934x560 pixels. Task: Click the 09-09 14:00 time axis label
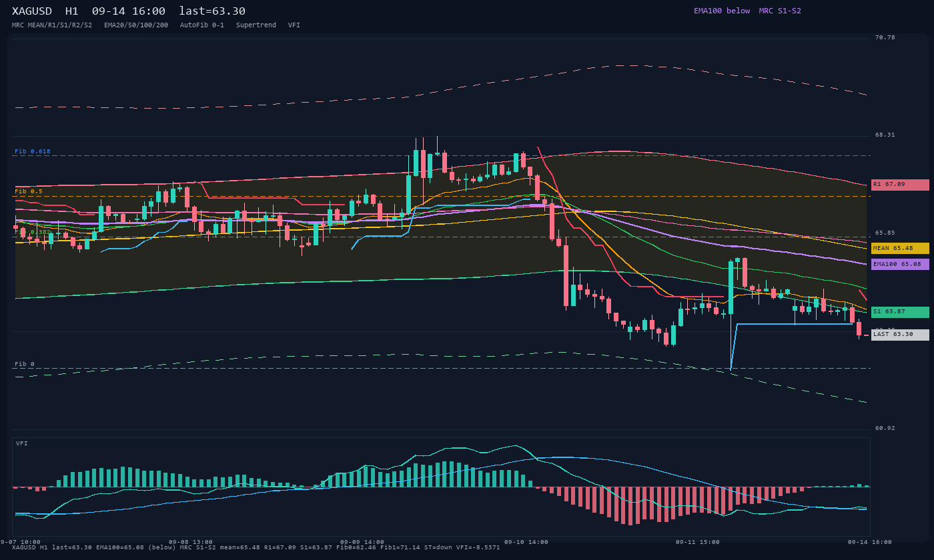pyautogui.click(x=362, y=542)
